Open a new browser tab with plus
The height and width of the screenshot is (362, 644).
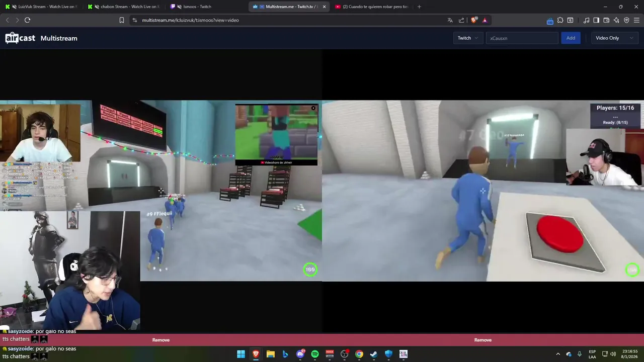click(x=419, y=7)
